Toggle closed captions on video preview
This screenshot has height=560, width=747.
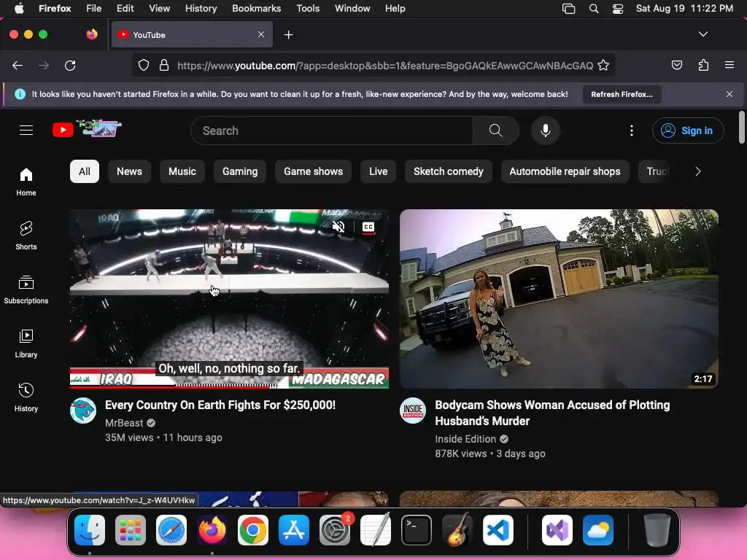click(x=368, y=227)
